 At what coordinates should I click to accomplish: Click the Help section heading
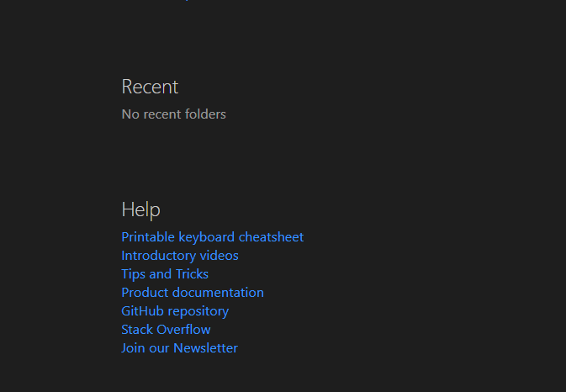point(140,209)
